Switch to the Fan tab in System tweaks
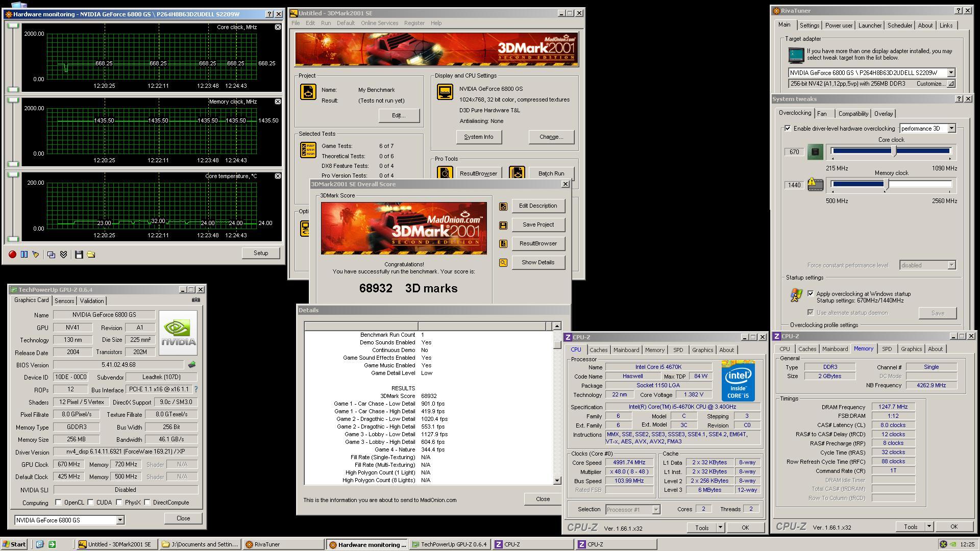This screenshot has height=551, width=980. pos(822,114)
